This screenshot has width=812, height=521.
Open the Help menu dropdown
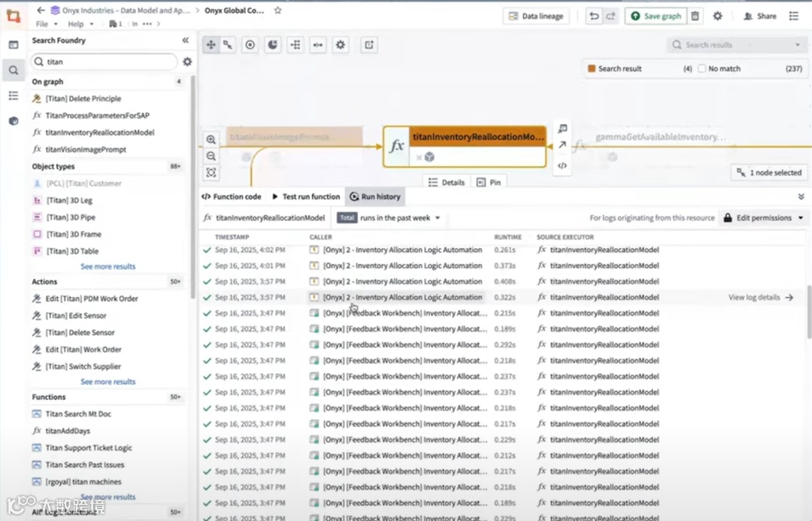point(80,24)
